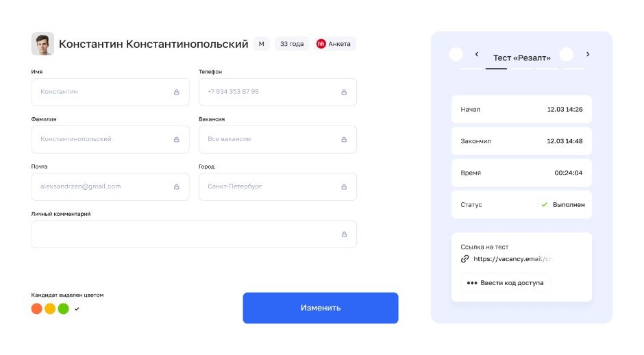644x355 pixels.
Task: Toggle the checkmark next to color circles
Action: coord(77,309)
